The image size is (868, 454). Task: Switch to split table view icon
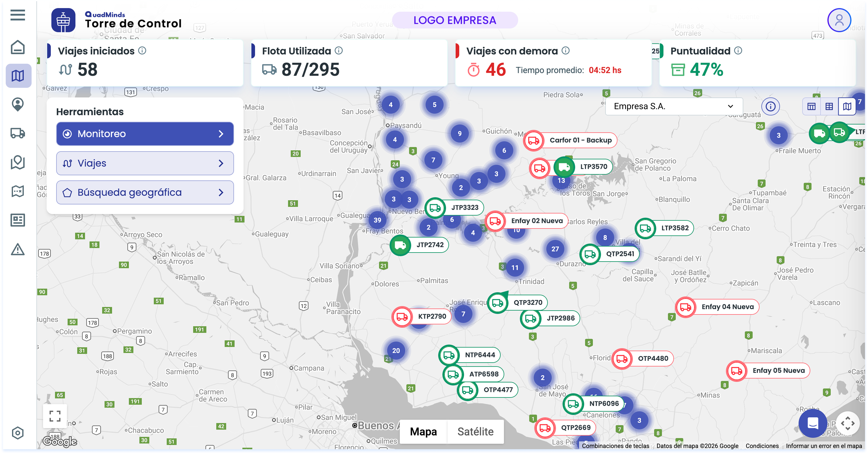click(x=811, y=107)
